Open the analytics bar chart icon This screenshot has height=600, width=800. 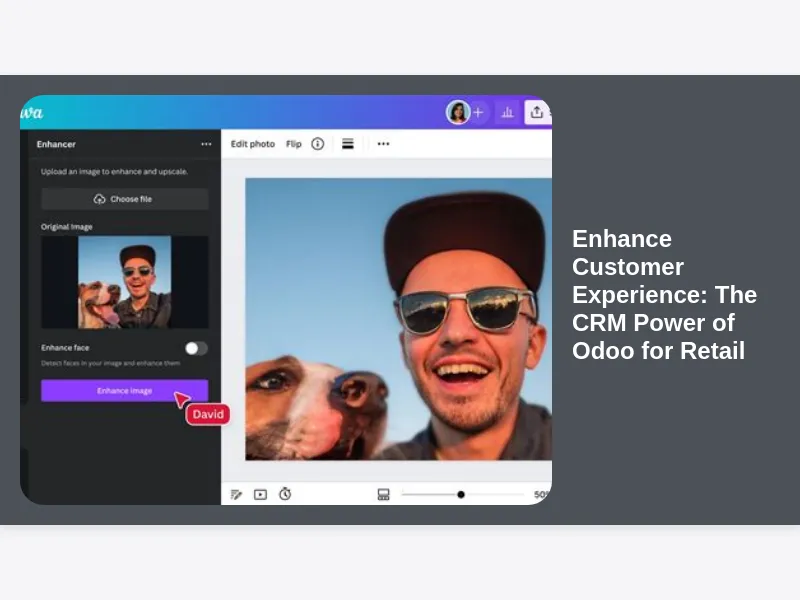[507, 112]
